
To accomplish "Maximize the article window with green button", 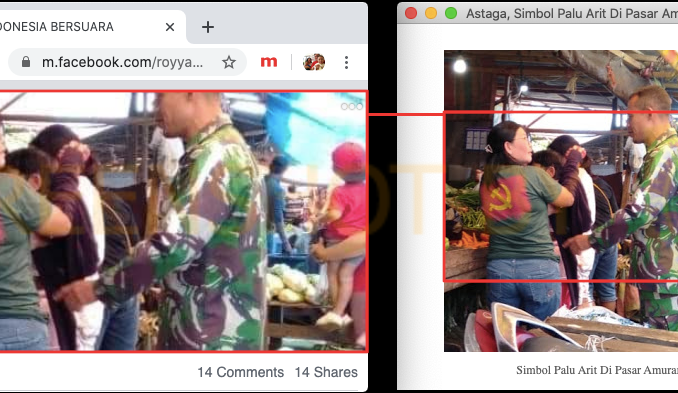I will click(x=451, y=13).
